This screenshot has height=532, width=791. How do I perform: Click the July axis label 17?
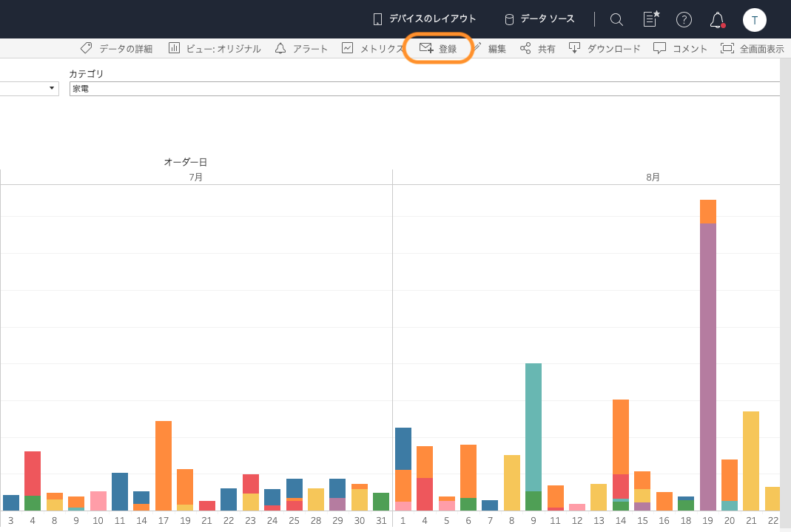tap(164, 520)
